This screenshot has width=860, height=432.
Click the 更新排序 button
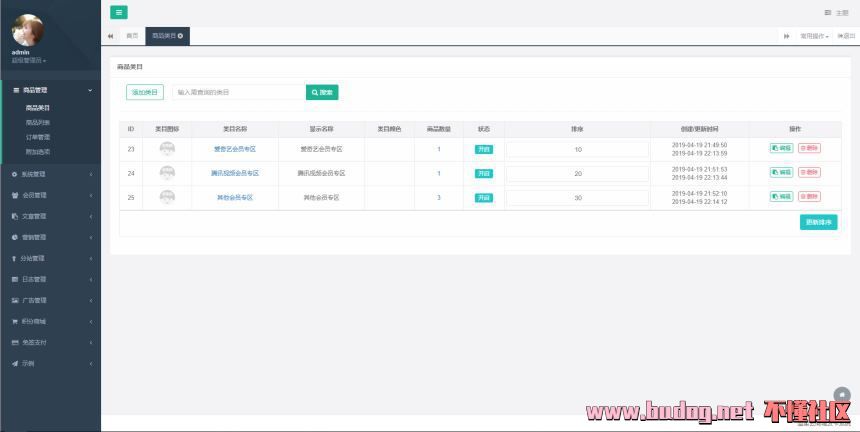tap(818, 222)
